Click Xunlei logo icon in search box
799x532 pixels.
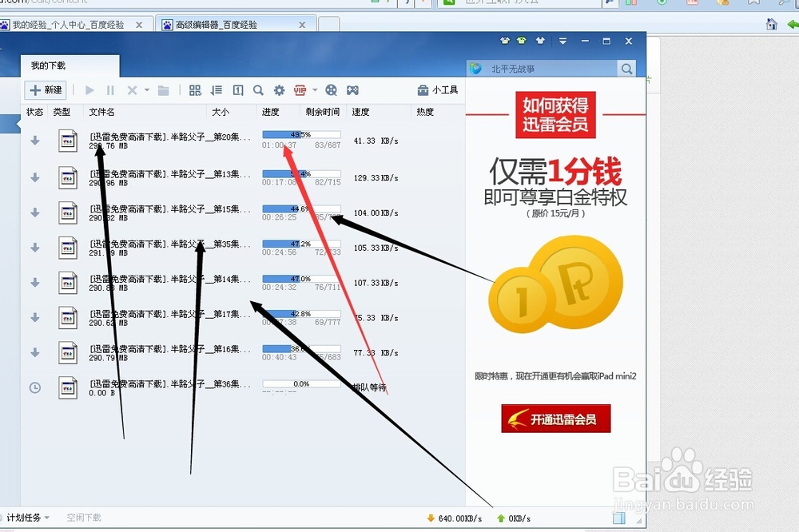point(475,69)
